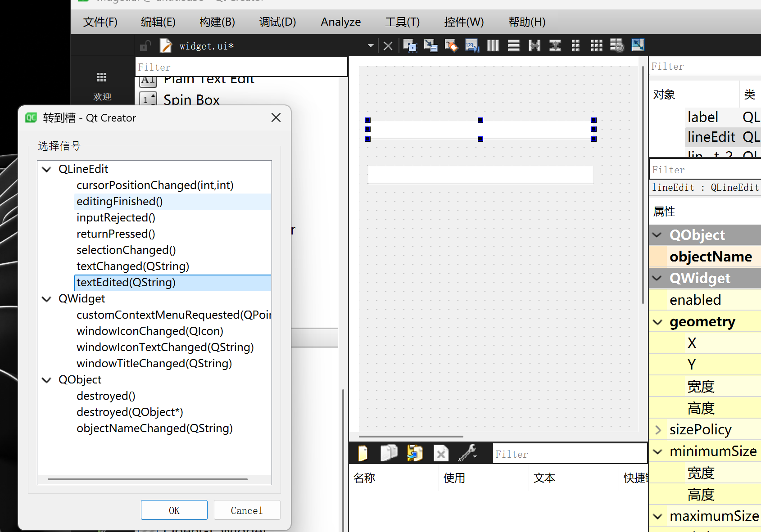Collapse the geometry property
Image resolution: width=761 pixels, height=532 pixels.
coord(658,322)
